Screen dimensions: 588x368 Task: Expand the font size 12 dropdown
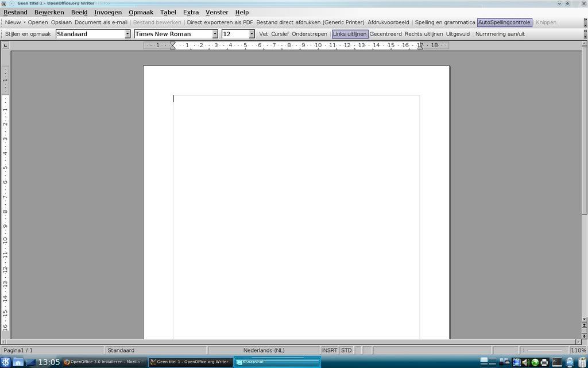pyautogui.click(x=252, y=34)
